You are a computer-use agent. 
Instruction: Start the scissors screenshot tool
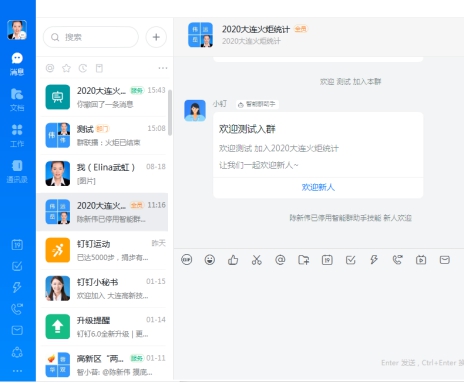pos(257,260)
